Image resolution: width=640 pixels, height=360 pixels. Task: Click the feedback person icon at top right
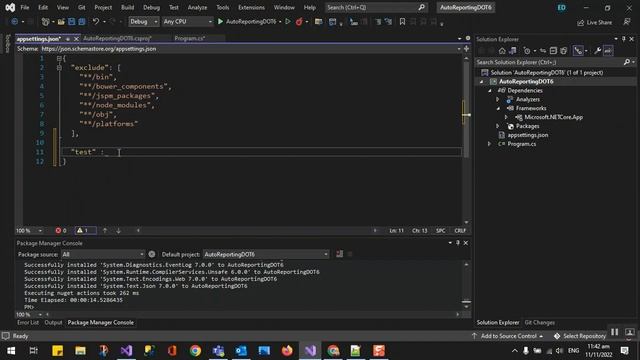[627, 22]
